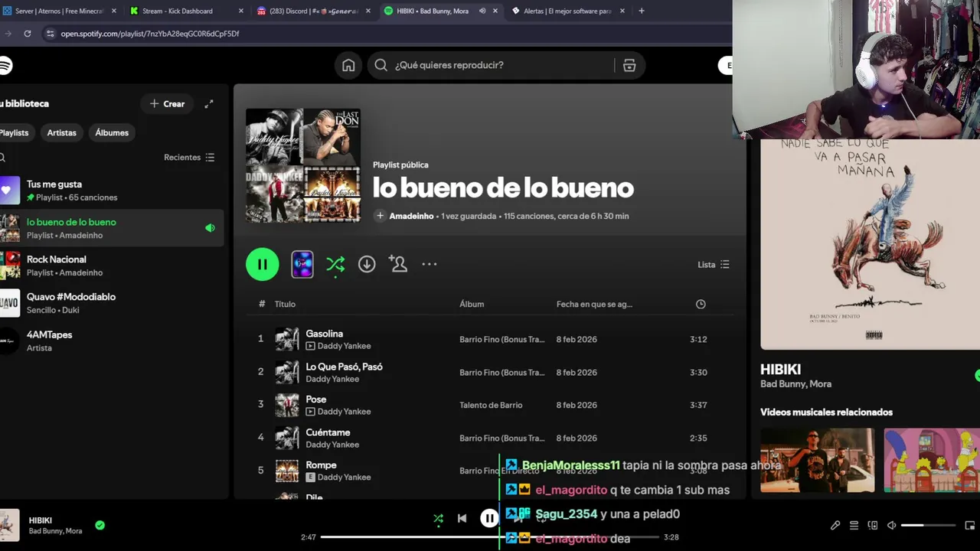This screenshot has width=980, height=551.
Task: Open playlist cover art collage
Action: (303, 165)
